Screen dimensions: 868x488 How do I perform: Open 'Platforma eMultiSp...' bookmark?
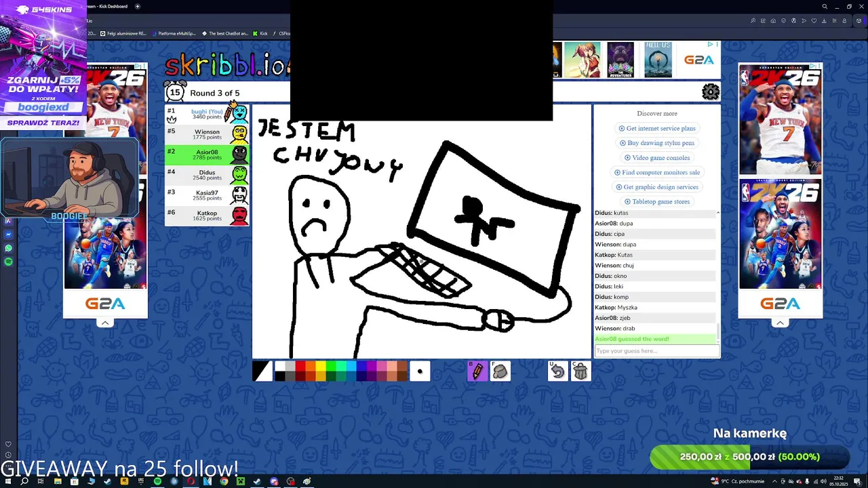pos(174,33)
